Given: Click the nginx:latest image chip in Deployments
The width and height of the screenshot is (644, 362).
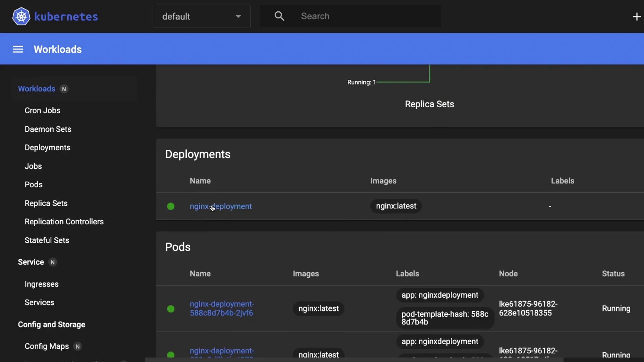Looking at the screenshot, I should (396, 206).
